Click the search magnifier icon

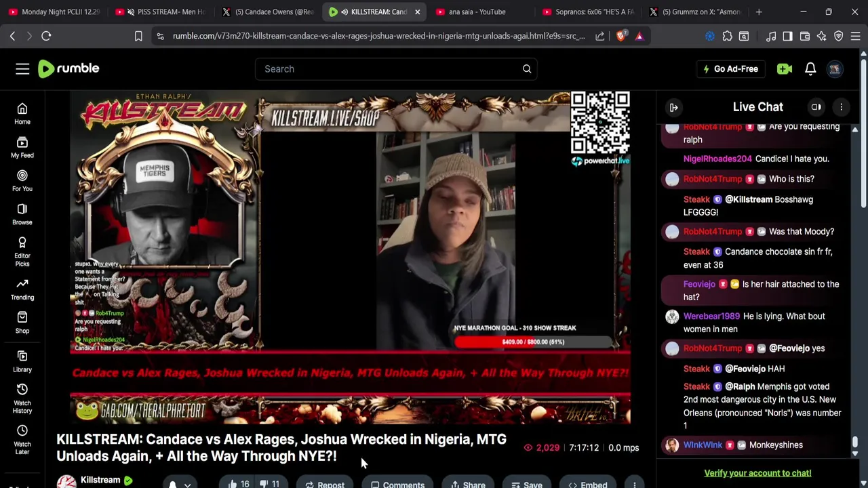pos(527,68)
